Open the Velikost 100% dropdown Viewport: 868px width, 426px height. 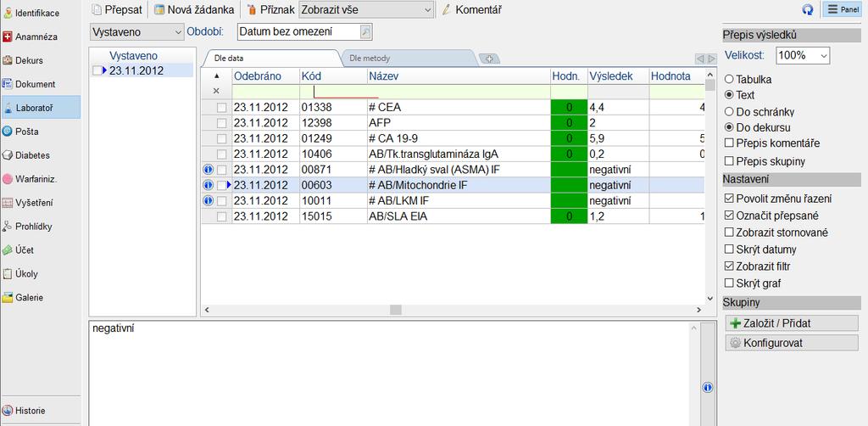pyautogui.click(x=804, y=55)
